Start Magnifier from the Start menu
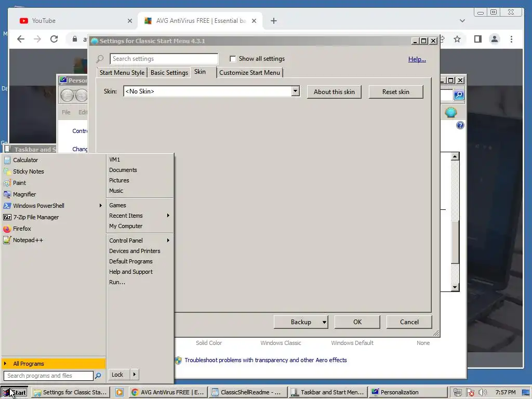Viewport: 532px width, 399px height. (54, 194)
